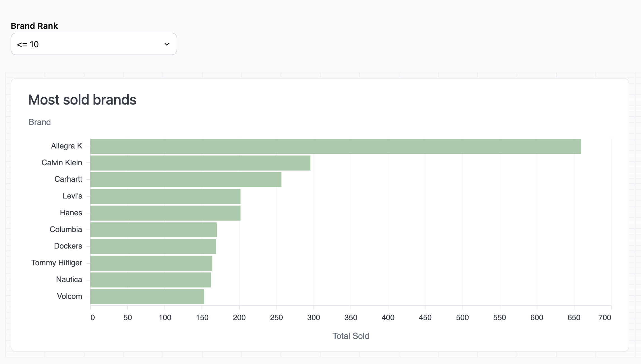The image size is (641, 364).
Task: Click the Allegra K bar
Action: (x=335, y=146)
